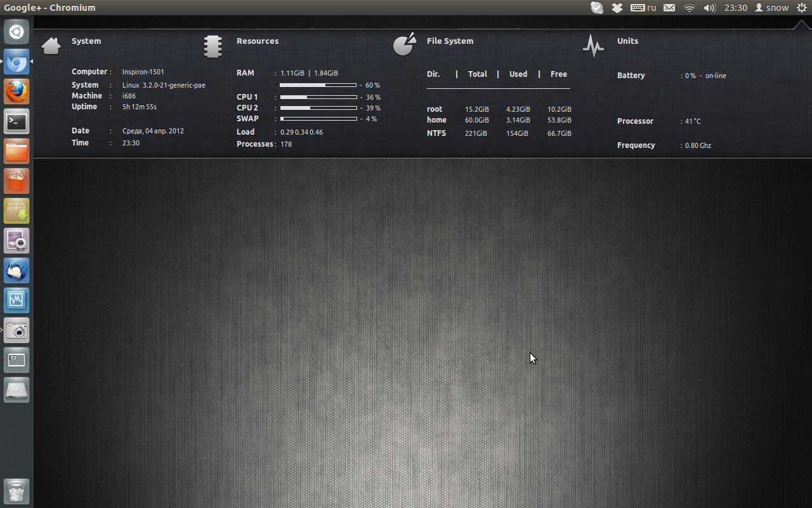Click load averages '0.29 0.34 0.46'

coord(301,132)
